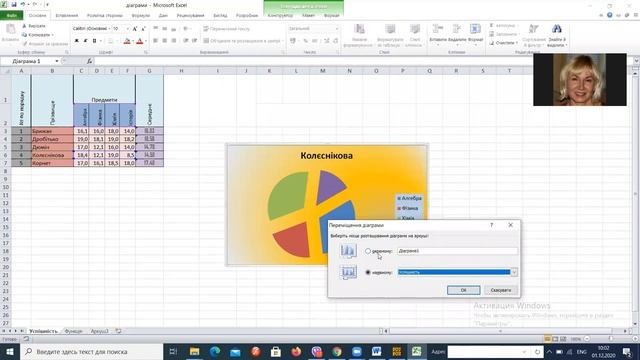Select the Функція sheet tab
This screenshot has width=640, height=360.
tap(73, 331)
